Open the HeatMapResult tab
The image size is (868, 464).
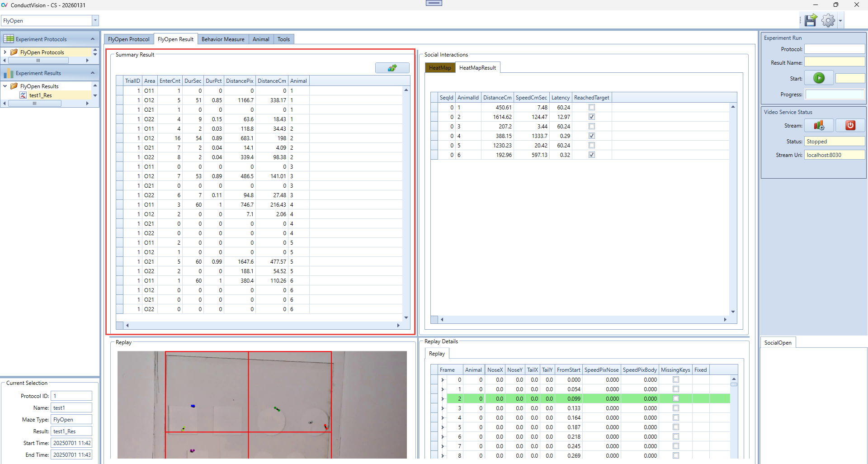(477, 68)
